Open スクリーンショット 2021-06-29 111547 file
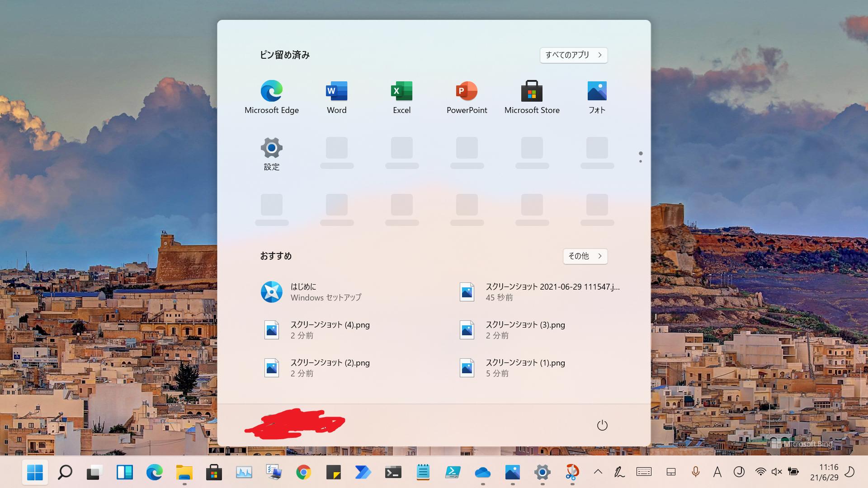The height and width of the screenshot is (488, 868). tap(538, 292)
